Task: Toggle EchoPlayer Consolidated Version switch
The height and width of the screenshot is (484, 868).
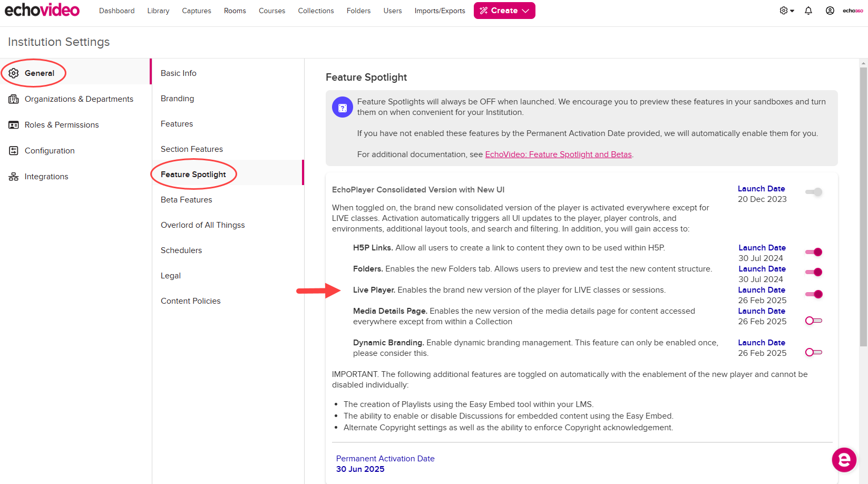Action: click(x=814, y=192)
